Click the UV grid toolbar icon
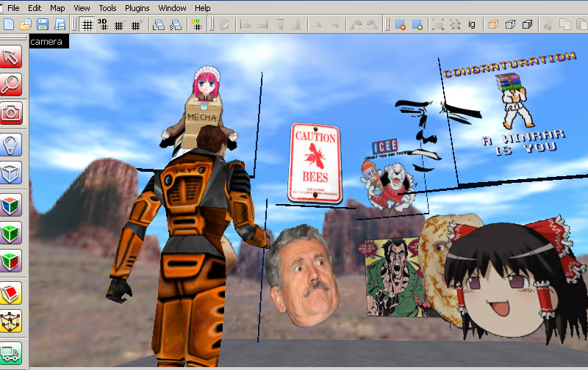The width and height of the screenshot is (588, 370). [x=196, y=25]
